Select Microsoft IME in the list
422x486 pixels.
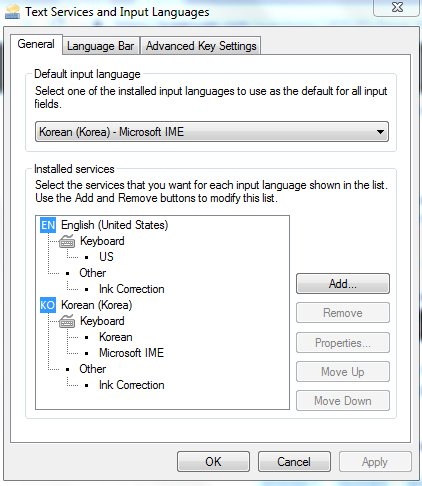[x=131, y=353]
